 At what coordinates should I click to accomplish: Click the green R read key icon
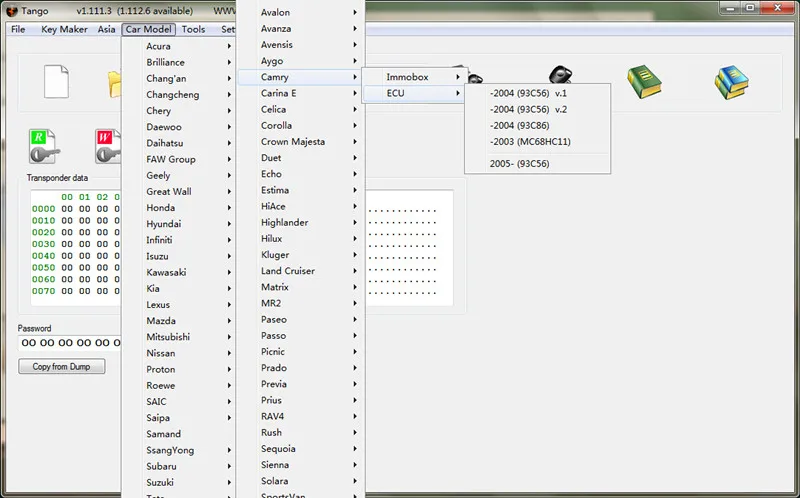click(44, 146)
